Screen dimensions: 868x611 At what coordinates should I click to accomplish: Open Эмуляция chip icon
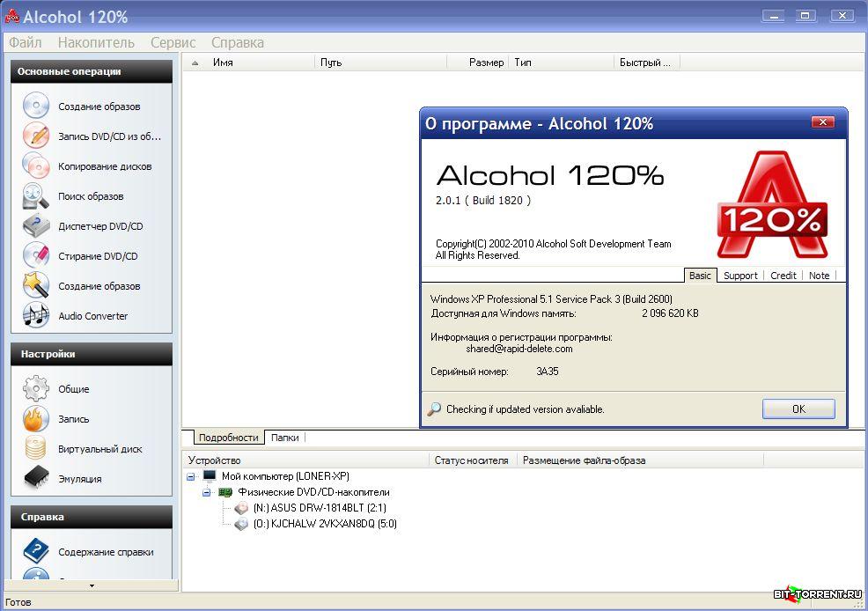click(36, 479)
